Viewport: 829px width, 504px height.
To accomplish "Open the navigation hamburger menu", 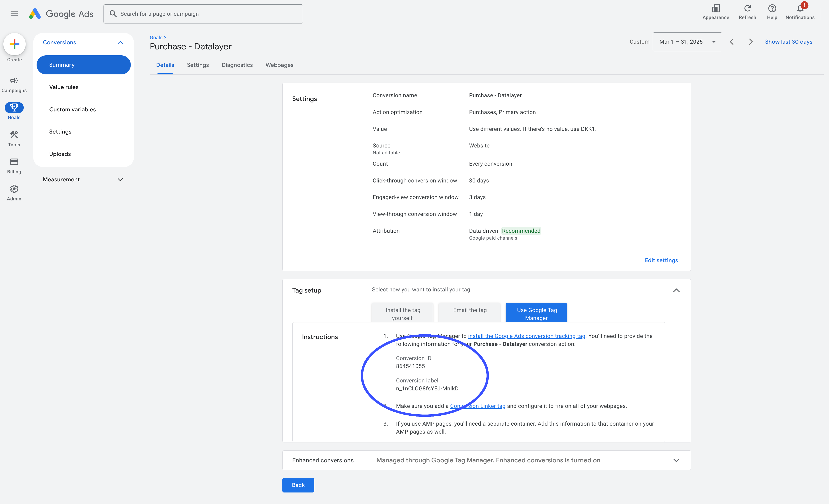I will click(x=14, y=14).
